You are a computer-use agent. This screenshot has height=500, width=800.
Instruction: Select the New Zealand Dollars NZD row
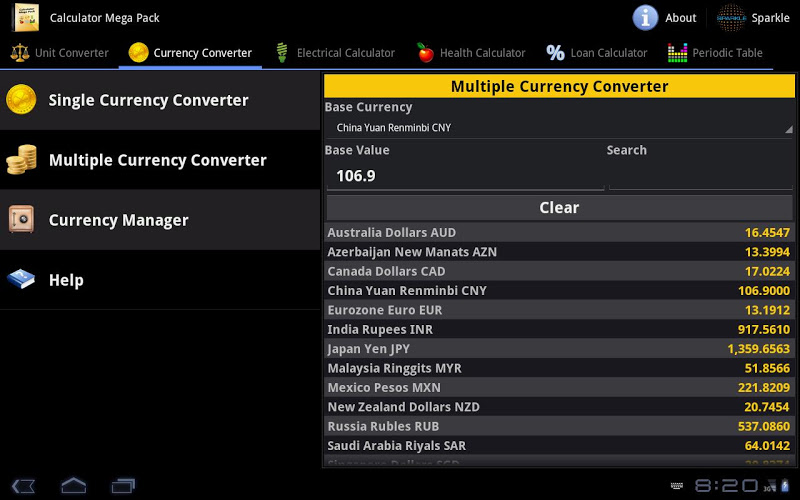tap(559, 407)
